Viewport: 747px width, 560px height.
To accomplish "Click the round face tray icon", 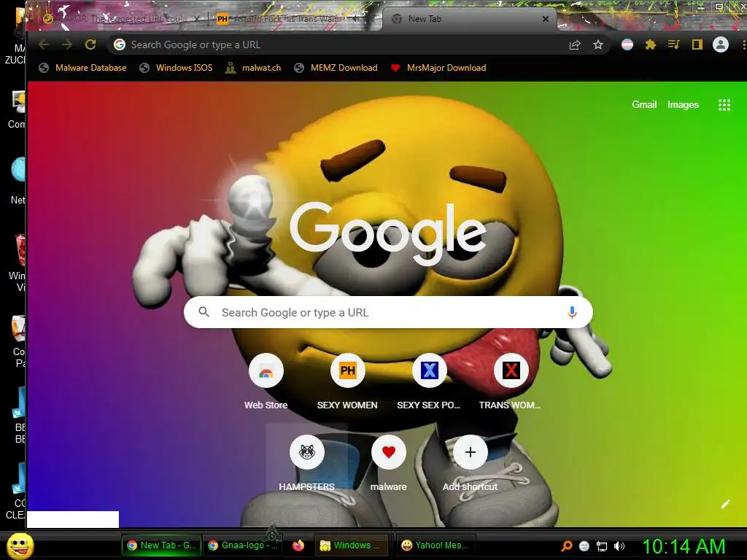I will coord(584,547).
